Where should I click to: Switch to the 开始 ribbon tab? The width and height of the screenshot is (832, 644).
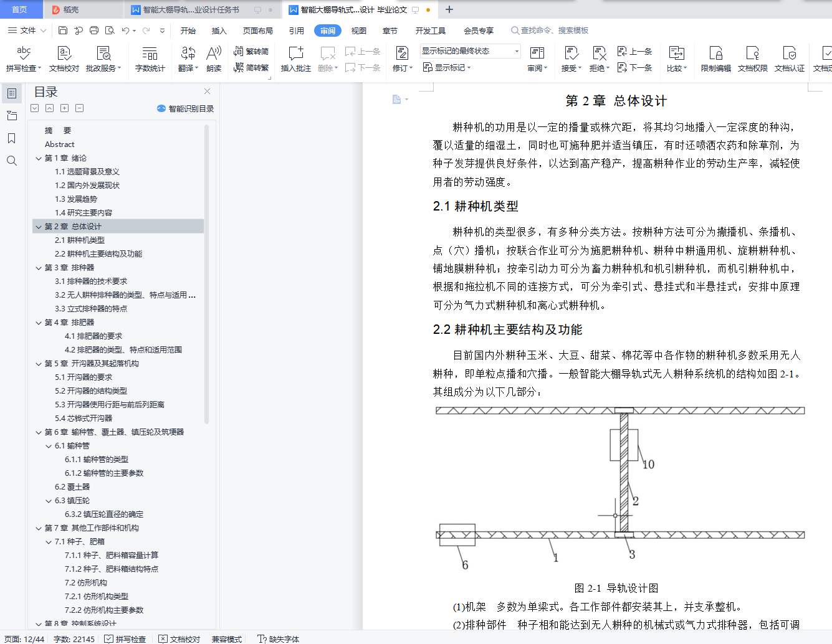click(x=188, y=31)
